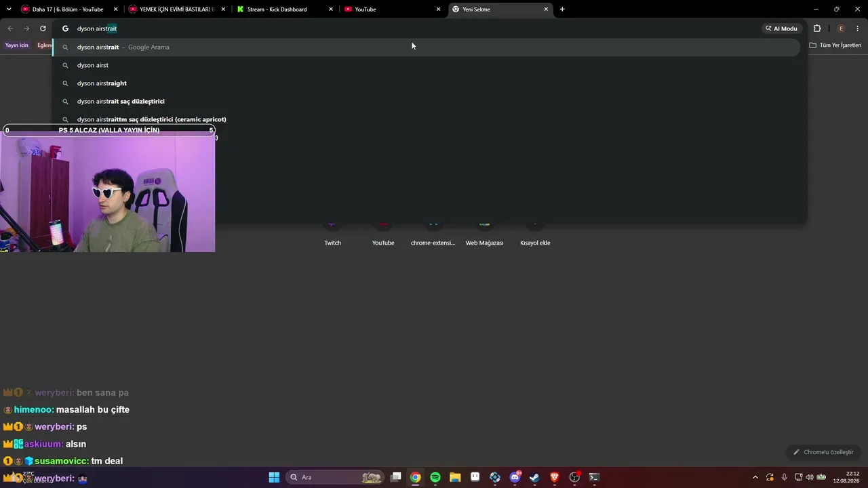The height and width of the screenshot is (488, 868).
Task: Open the volume speaker tray icon
Action: coord(810,477)
